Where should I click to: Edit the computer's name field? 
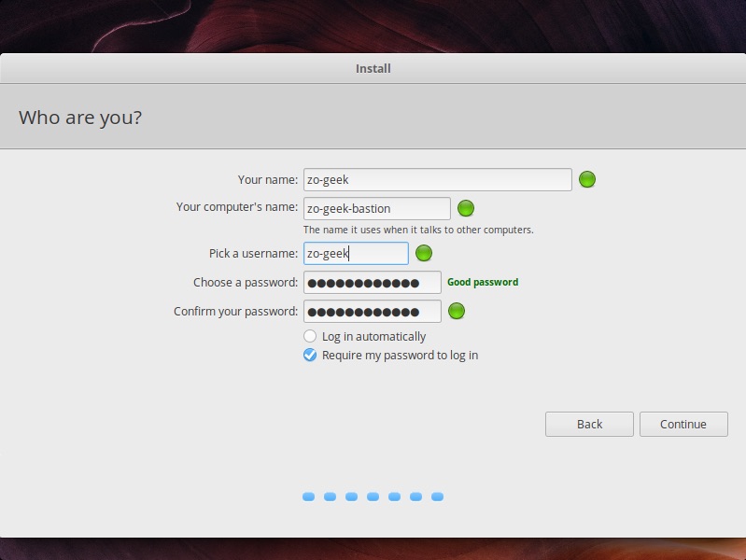pyautogui.click(x=377, y=208)
